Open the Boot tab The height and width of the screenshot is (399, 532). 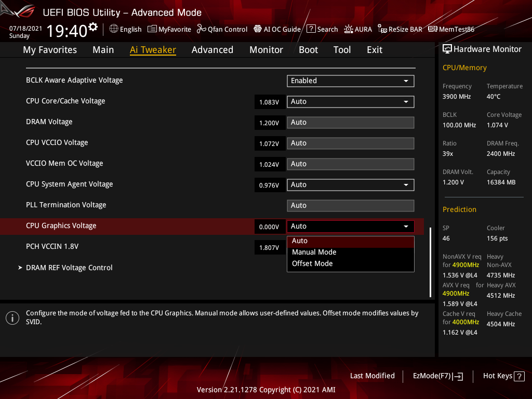pyautogui.click(x=308, y=50)
